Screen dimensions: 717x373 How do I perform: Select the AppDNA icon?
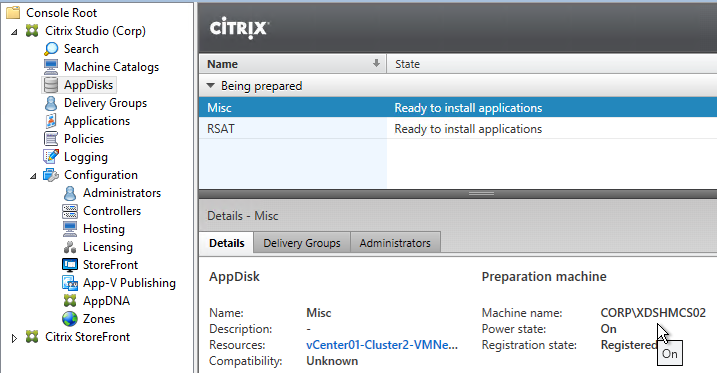pos(70,300)
